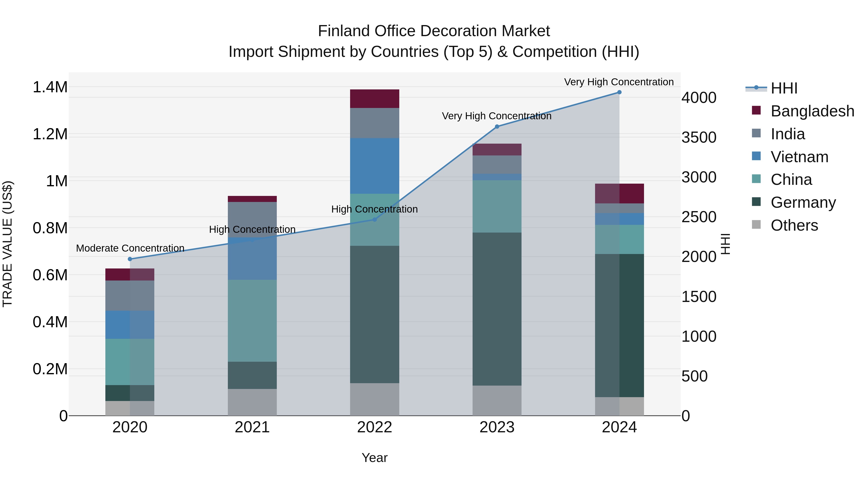This screenshot has height=488, width=868.
Task: Click the China teal legend swatch
Action: [x=756, y=179]
